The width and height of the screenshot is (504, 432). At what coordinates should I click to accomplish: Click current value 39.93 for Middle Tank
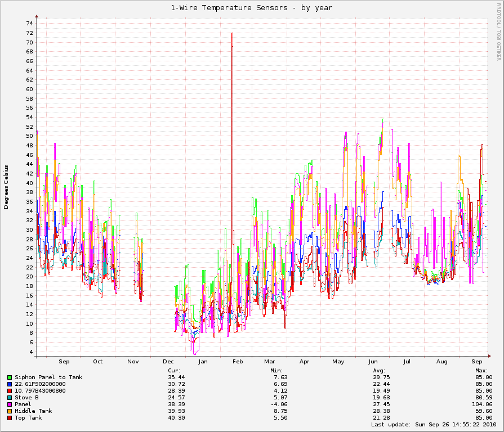(176, 411)
